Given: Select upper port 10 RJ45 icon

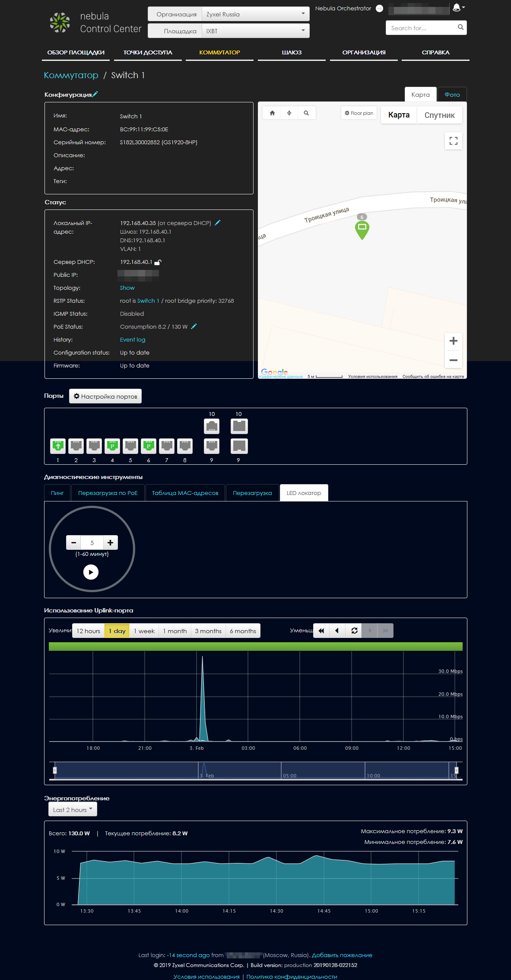Looking at the screenshot, I should pyautogui.click(x=212, y=426).
